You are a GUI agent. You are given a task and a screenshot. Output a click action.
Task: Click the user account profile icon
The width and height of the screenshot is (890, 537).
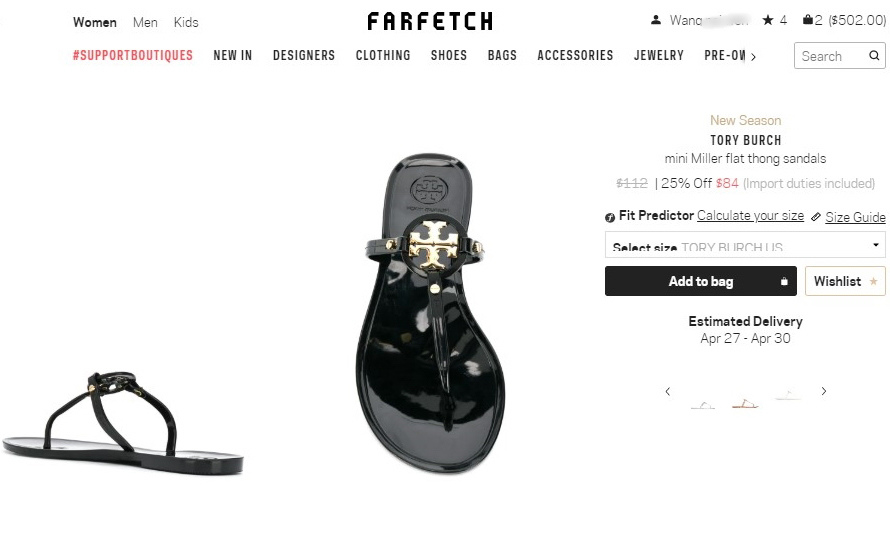[656, 20]
